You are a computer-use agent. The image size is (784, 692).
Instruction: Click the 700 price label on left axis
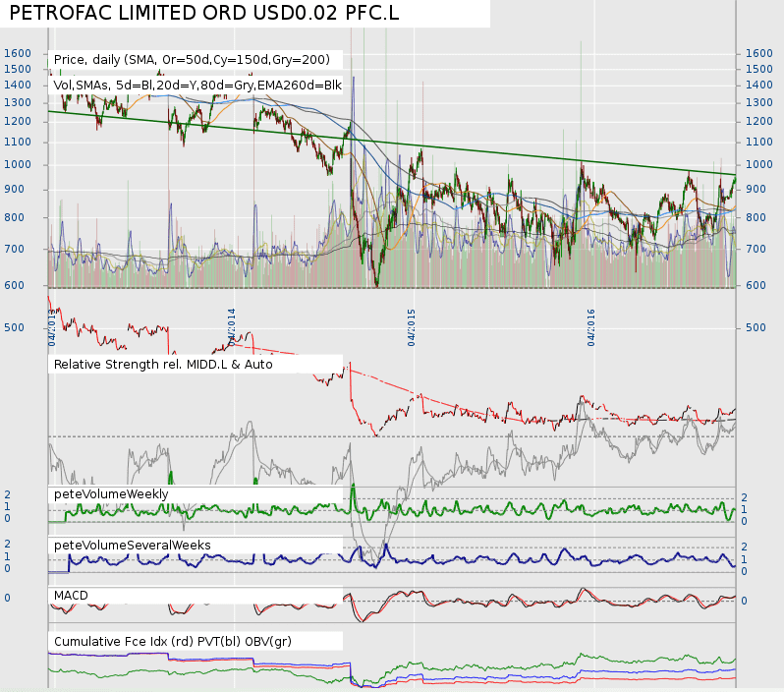pyautogui.click(x=14, y=250)
